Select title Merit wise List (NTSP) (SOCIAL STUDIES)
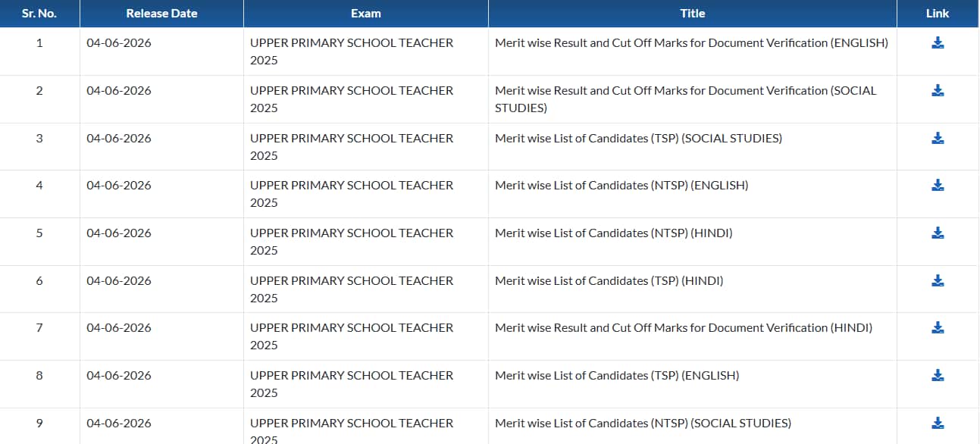 pos(643,423)
